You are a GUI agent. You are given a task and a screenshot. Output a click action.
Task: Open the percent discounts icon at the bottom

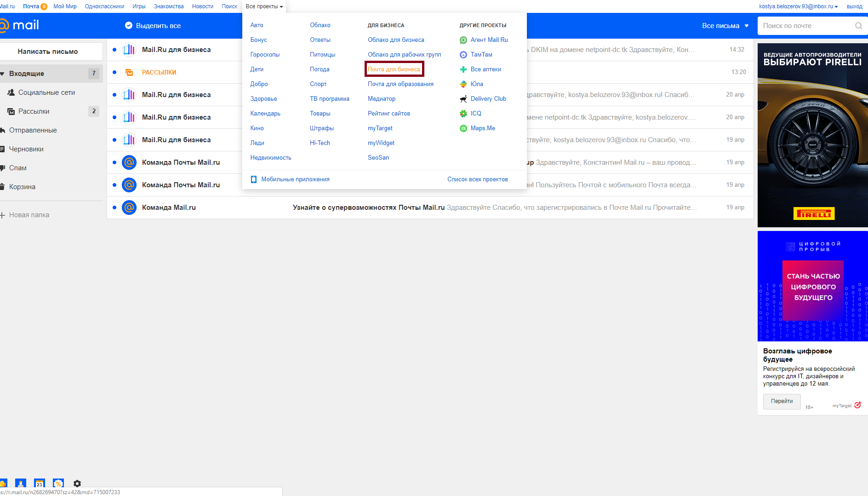(58, 484)
